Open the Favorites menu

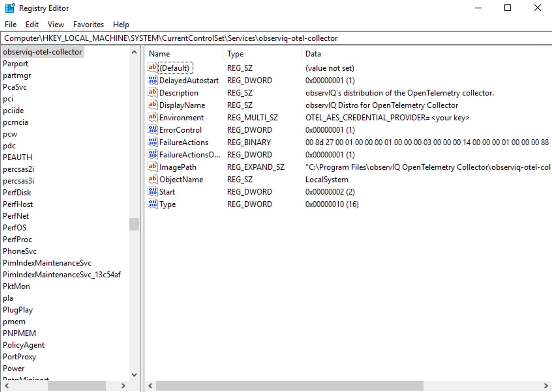[88, 24]
